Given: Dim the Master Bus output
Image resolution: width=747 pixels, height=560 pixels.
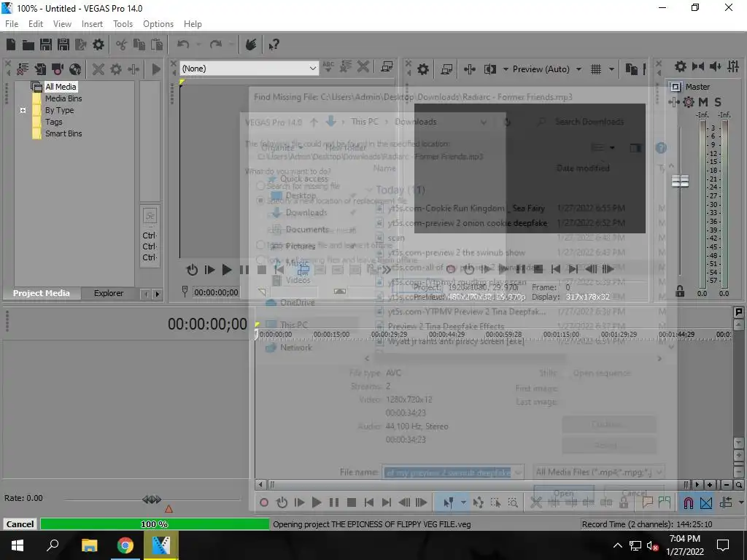Looking at the screenshot, I should (x=715, y=66).
